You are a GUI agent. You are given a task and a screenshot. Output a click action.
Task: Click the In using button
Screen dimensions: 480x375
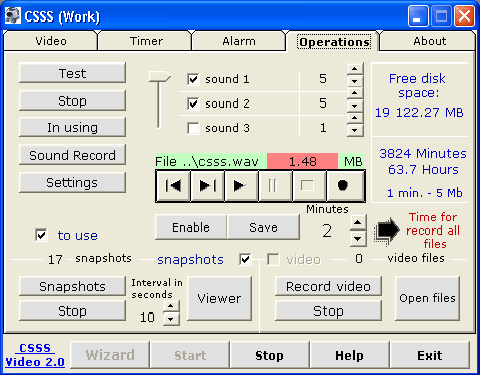click(x=72, y=127)
